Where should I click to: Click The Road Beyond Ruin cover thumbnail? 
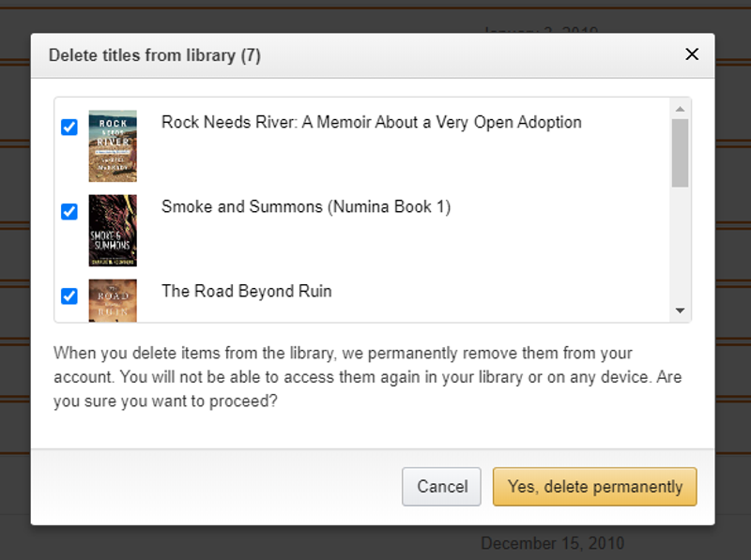(113, 300)
